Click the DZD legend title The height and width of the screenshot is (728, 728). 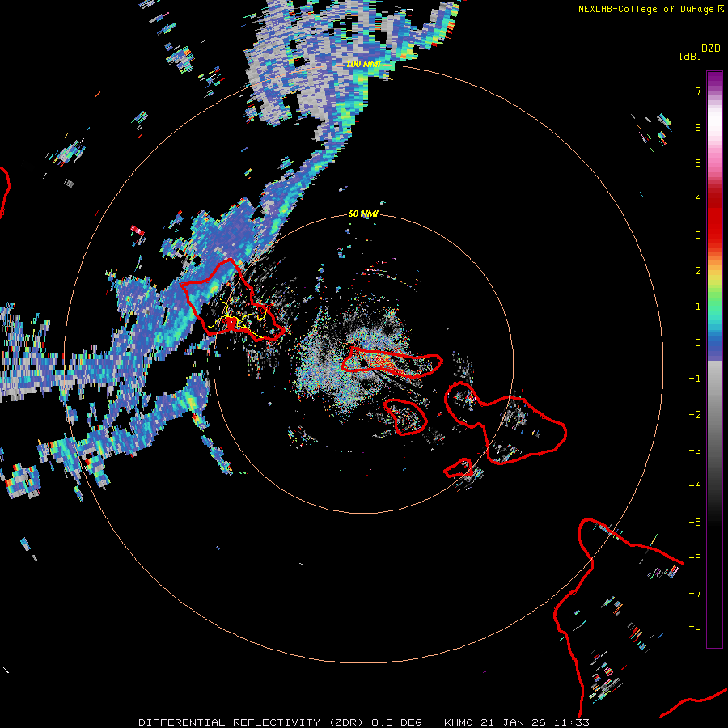pyautogui.click(x=711, y=49)
